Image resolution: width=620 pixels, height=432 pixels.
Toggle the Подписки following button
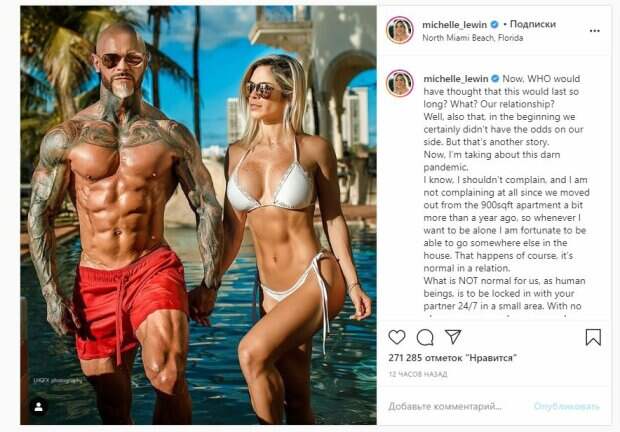tap(533, 24)
